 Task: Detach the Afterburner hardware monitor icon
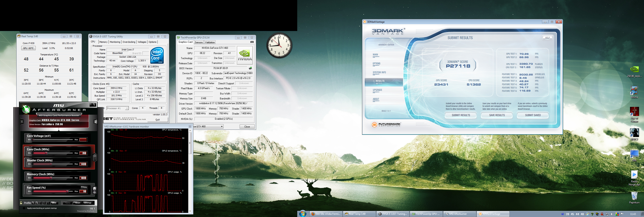click(x=190, y=127)
